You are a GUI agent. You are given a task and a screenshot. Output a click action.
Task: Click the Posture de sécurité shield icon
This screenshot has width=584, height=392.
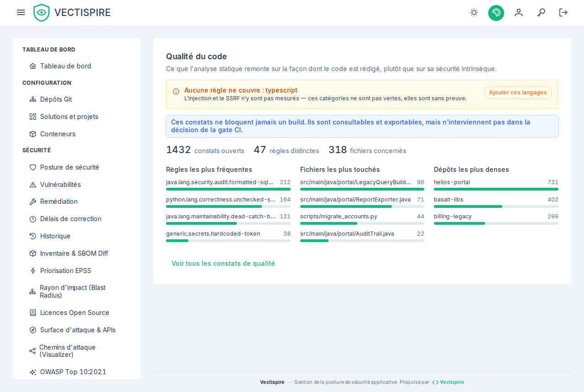click(32, 167)
